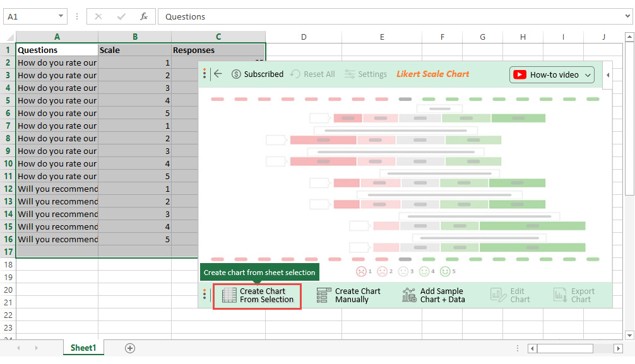Image resolution: width=635 pixels, height=364 pixels.
Task: Switch to the Sheet1 tab
Action: (x=83, y=348)
